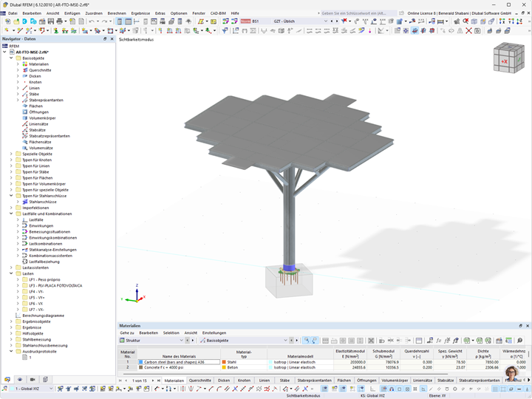Screen dimensions: 532x399
Task: Open the Berechnen menu
Action: (x=117, y=13)
